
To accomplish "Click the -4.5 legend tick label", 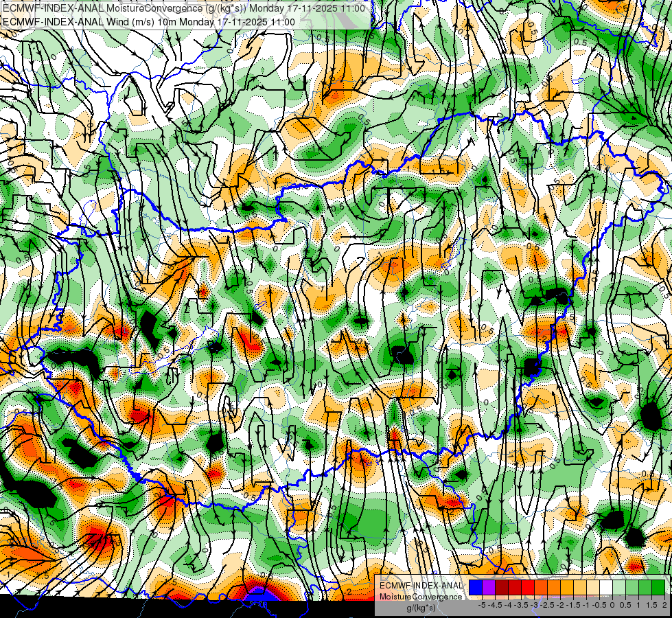I will click(495, 605).
